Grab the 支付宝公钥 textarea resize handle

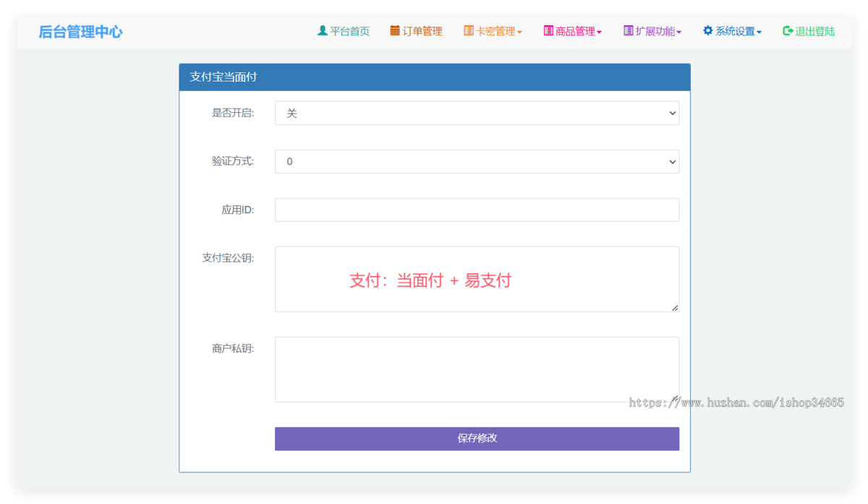coord(674,307)
